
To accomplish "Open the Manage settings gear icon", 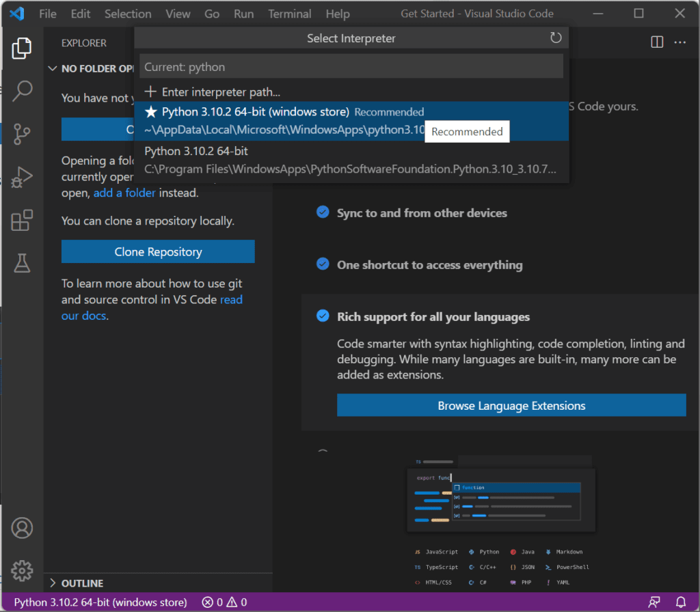I will click(22, 570).
